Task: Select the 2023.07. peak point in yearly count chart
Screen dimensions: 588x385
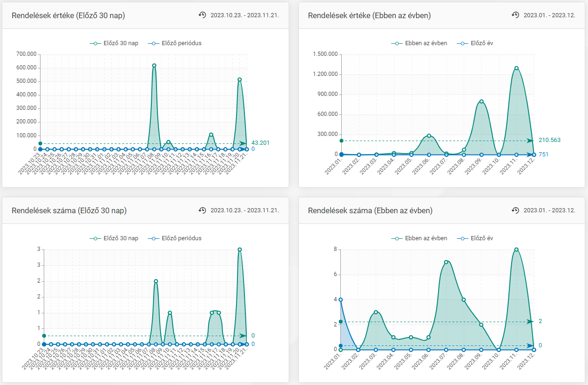Action: pyautogui.click(x=446, y=262)
